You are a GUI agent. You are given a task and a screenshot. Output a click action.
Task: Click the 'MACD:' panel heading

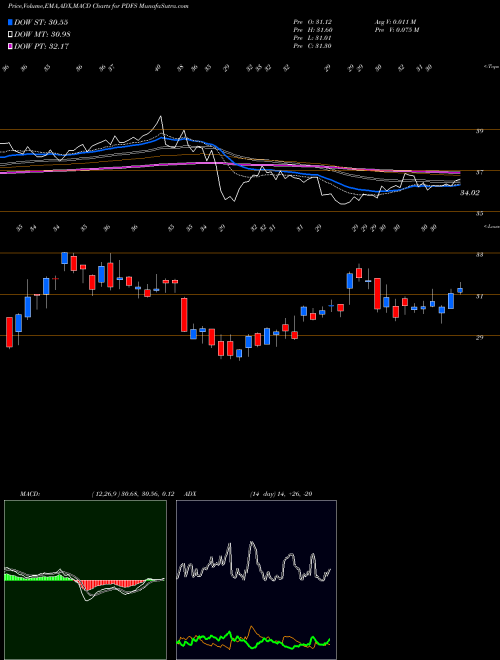click(29, 494)
